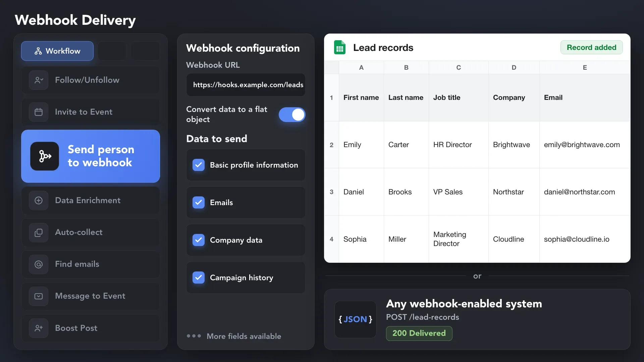Click the Last name header cell
644x362 pixels.
(406, 98)
